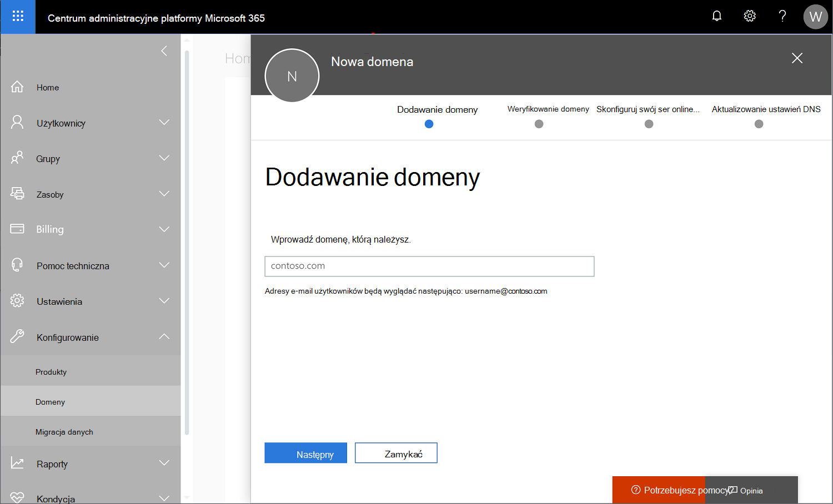Click the Opinia feedback button
The image size is (833, 504).
pos(751,490)
